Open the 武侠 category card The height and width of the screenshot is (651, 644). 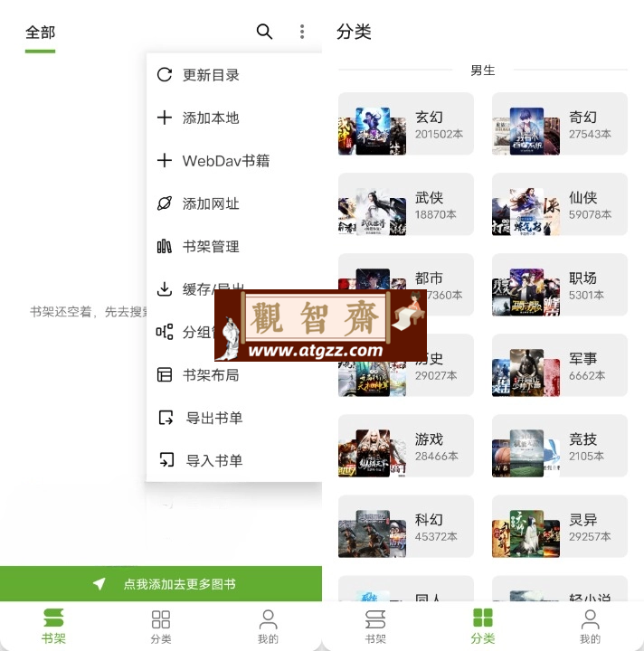(406, 204)
